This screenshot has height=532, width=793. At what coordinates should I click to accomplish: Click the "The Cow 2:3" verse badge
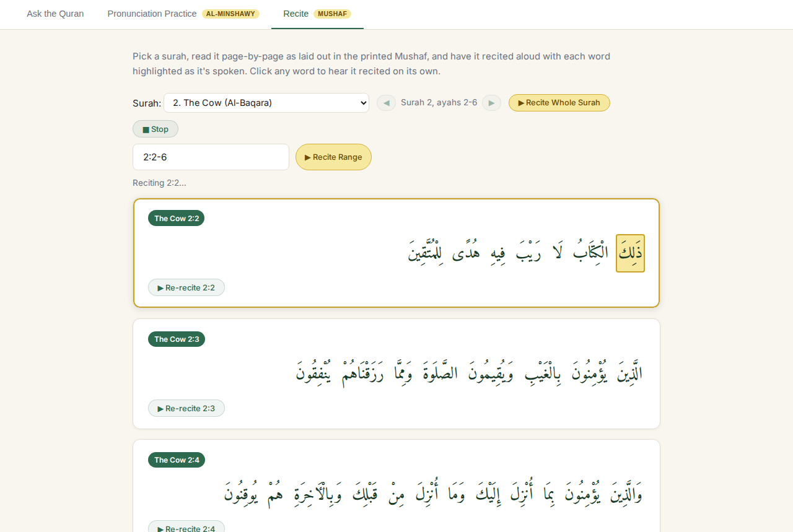coord(177,339)
